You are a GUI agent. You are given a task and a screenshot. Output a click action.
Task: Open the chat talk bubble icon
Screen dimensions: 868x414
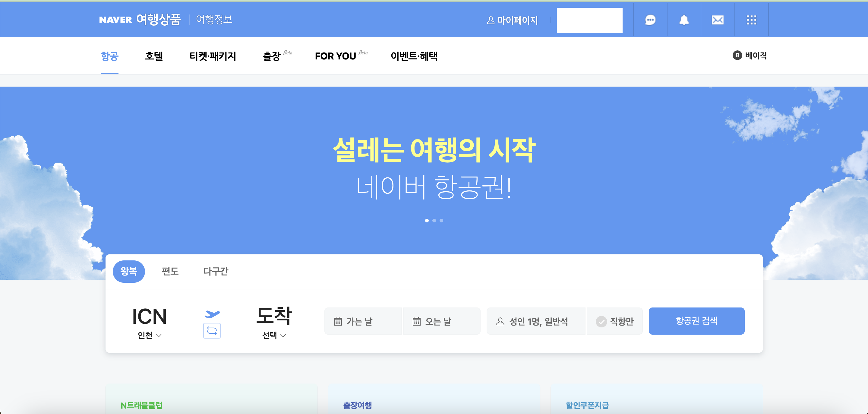[650, 20]
